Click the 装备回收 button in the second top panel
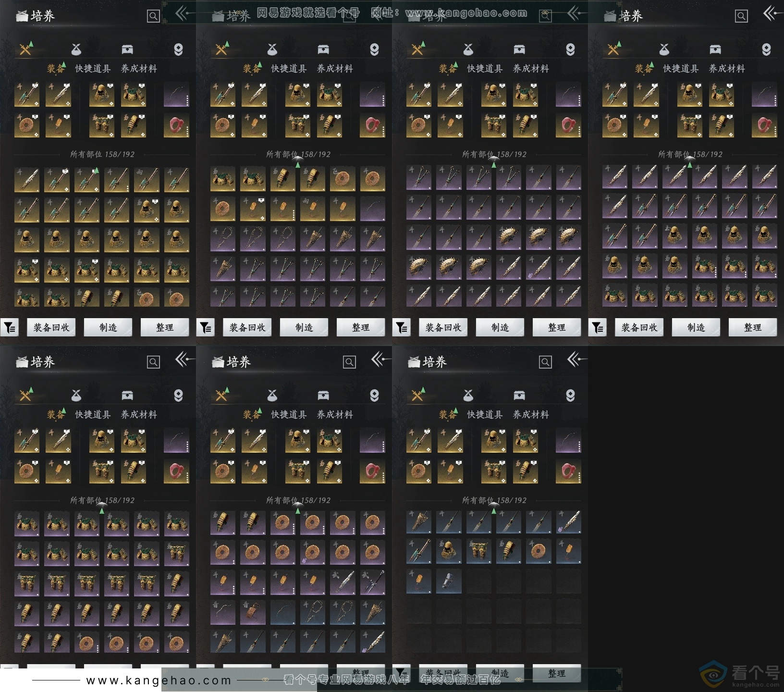Screen dimensions: 784x692 [x=247, y=328]
